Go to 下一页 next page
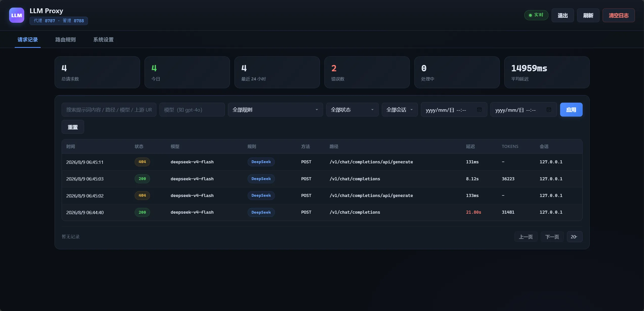644x311 pixels. tap(552, 237)
